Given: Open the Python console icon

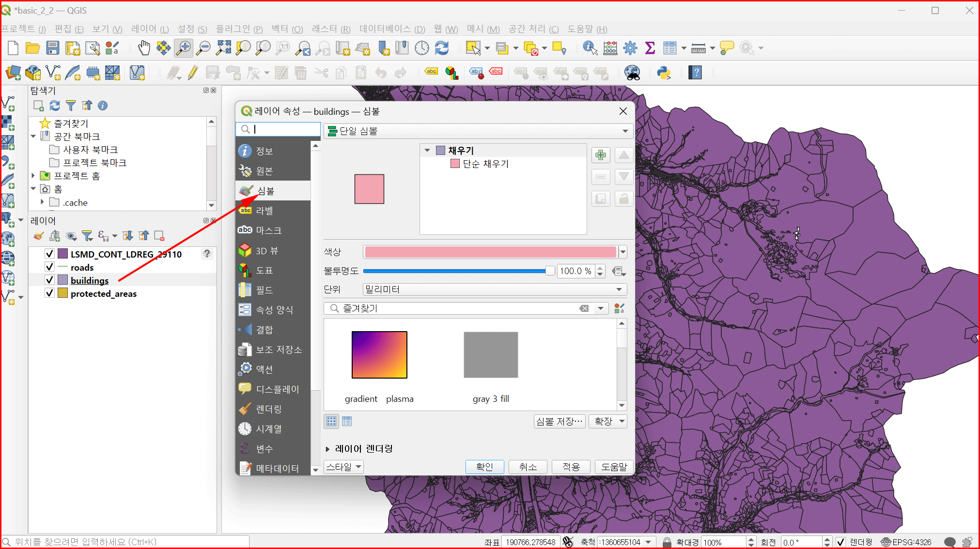Looking at the screenshot, I should (663, 73).
